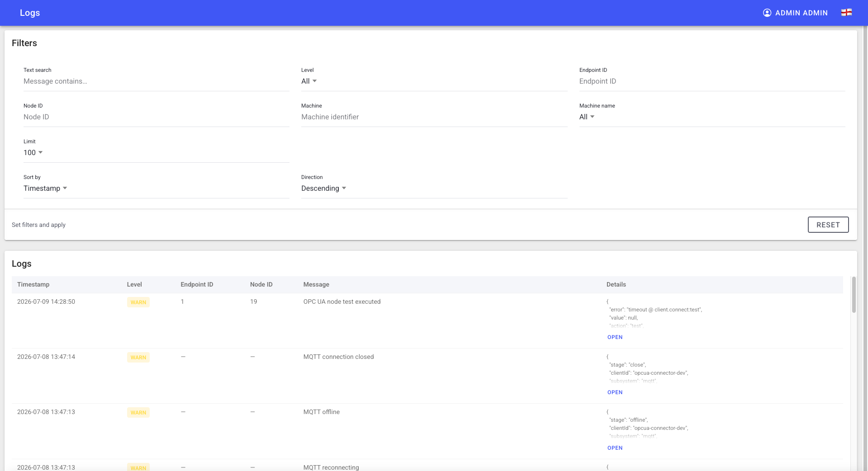This screenshot has height=471, width=868.
Task: Click message 'MQTT connection closed'
Action: coord(339,357)
